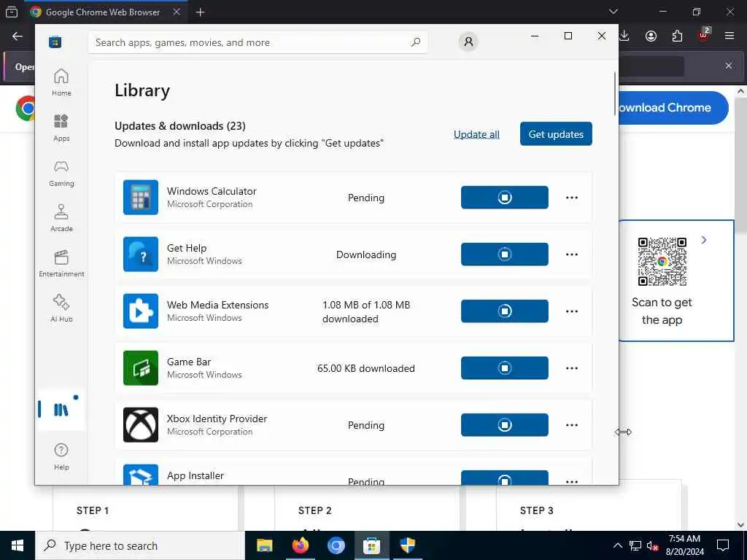This screenshot has width=747, height=560.
Task: Click the Get updates button
Action: [556, 134]
